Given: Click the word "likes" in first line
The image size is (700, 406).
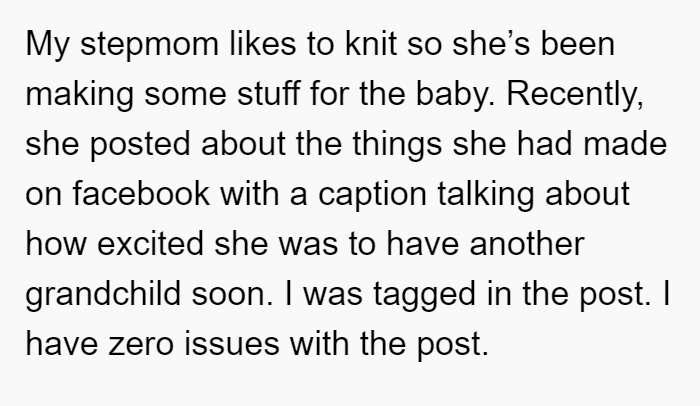Looking at the screenshot, I should (x=262, y=44).
